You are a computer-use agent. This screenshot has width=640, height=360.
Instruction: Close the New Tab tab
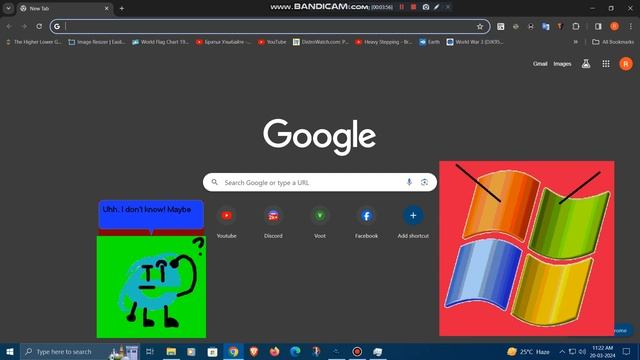107,8
